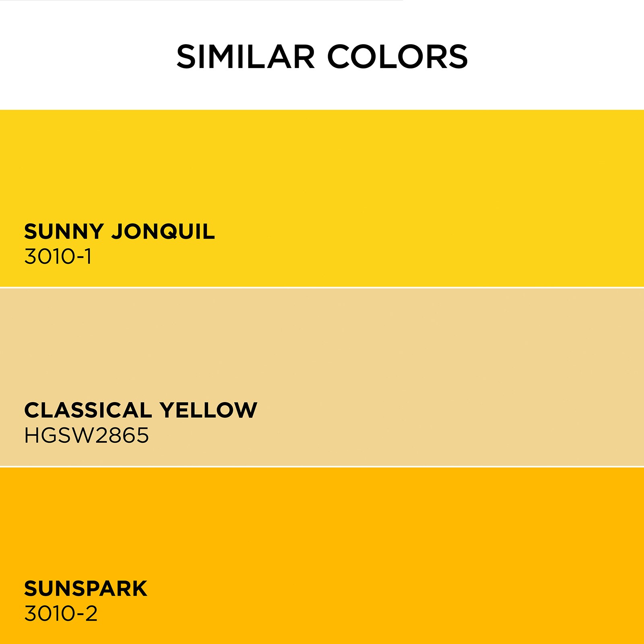The image size is (644, 644).
Task: Click the word COLORS in the title
Action: (398, 56)
